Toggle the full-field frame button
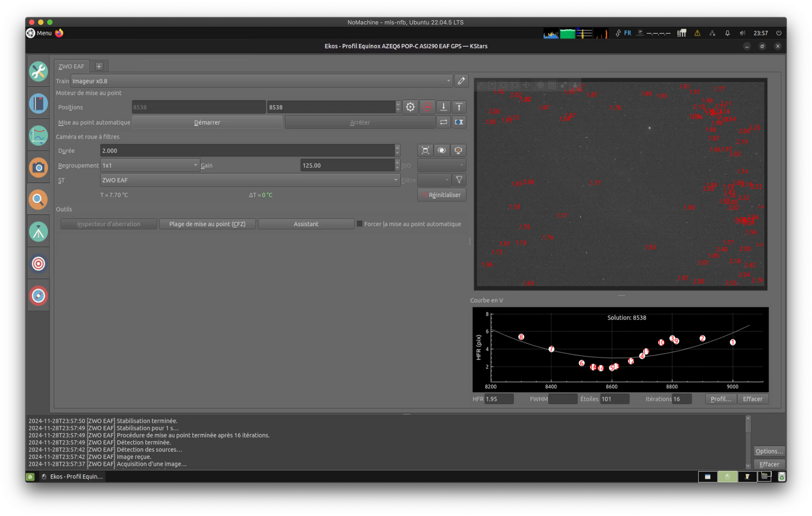812x516 pixels. (425, 151)
